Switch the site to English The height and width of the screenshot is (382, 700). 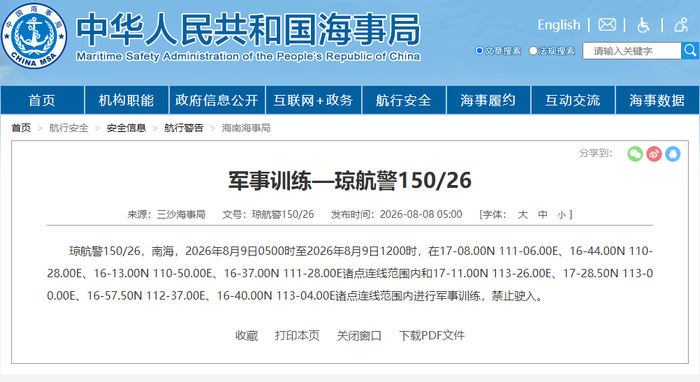coord(559,25)
